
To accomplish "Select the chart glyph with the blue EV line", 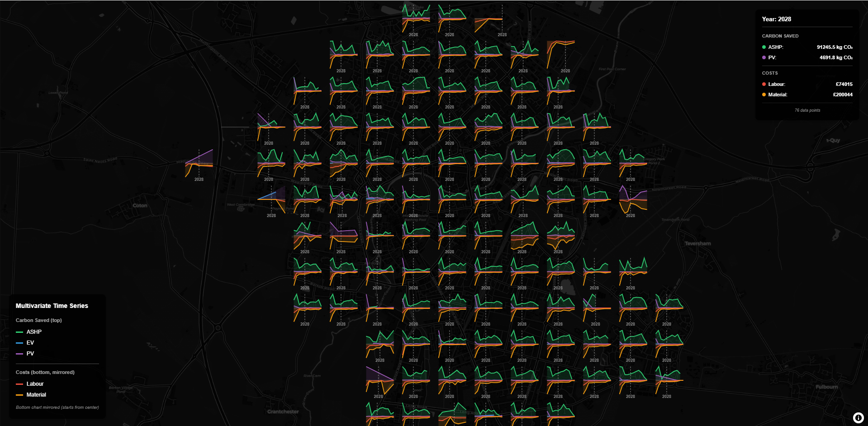I will click(x=271, y=199).
